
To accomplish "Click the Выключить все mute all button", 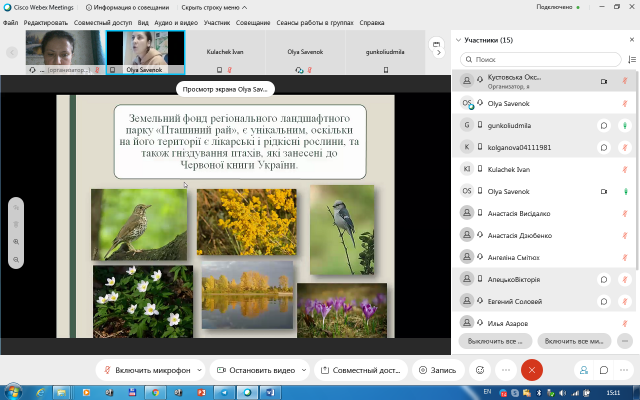I will (494, 341).
